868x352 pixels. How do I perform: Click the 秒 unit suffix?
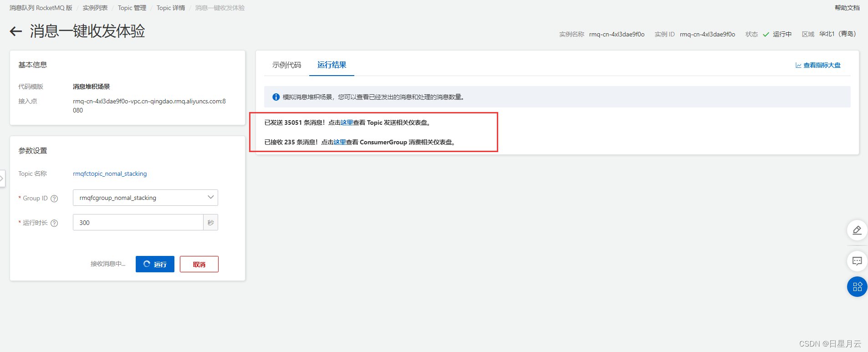point(210,222)
